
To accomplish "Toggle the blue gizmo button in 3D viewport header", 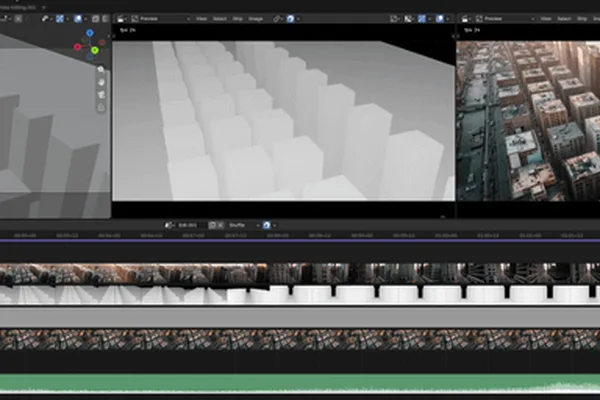I will point(60,18).
